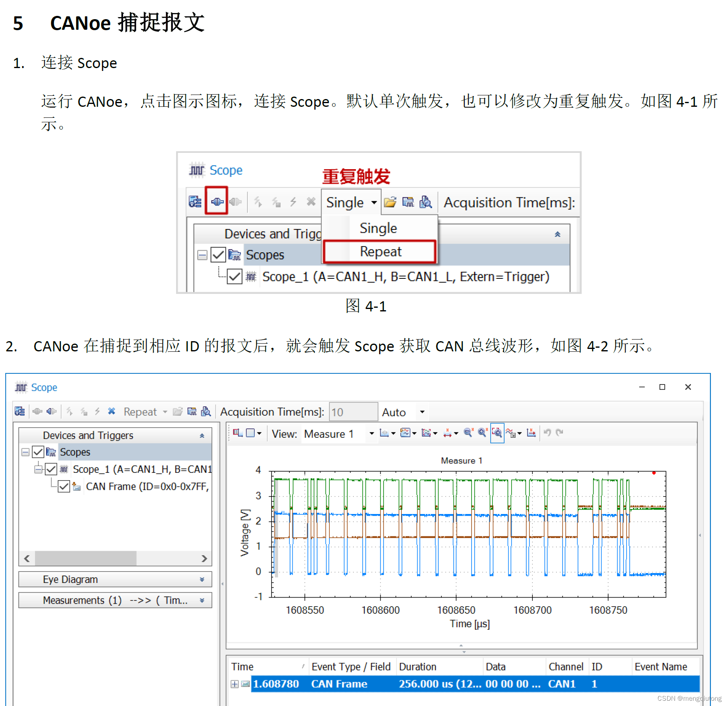Expand the 1.608780 CAN Frame row
Image resolution: width=728 pixels, height=706 pixels.
click(234, 684)
